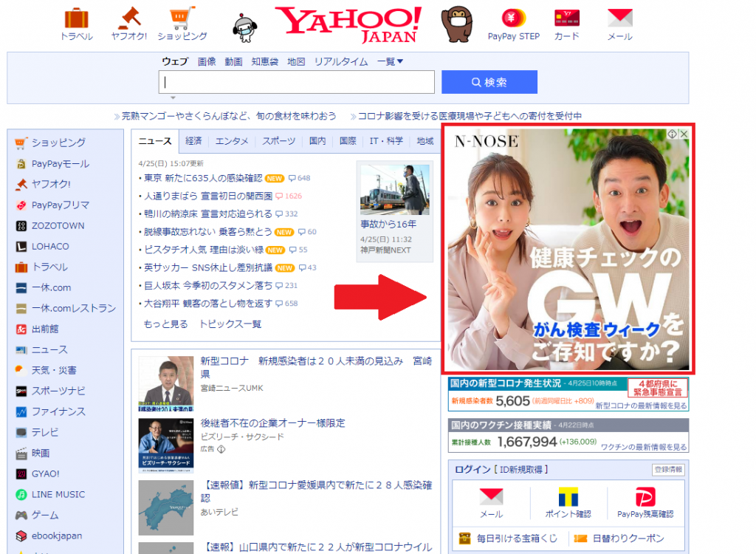
Task: Open the トラベル suitcase icon in header
Action: [77, 18]
